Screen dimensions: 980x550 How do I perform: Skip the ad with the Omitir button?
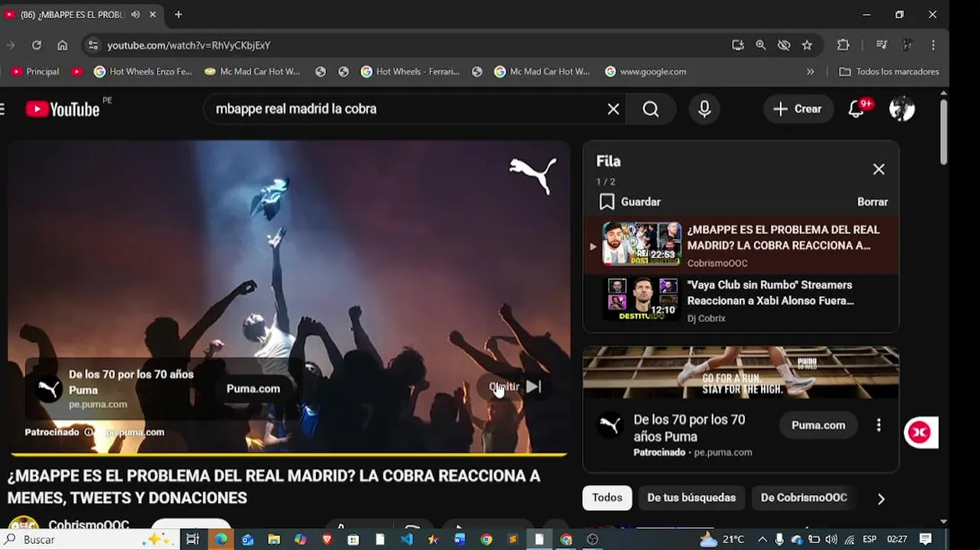tap(516, 387)
